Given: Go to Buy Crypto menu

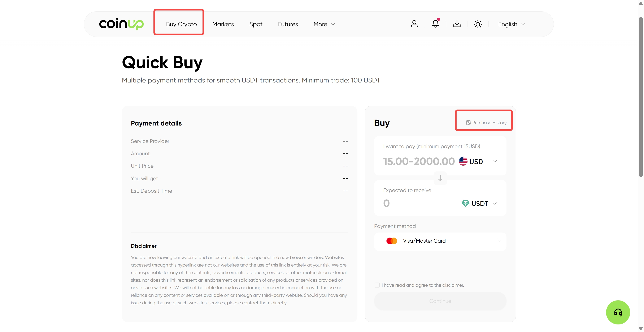Looking at the screenshot, I should pos(181,24).
